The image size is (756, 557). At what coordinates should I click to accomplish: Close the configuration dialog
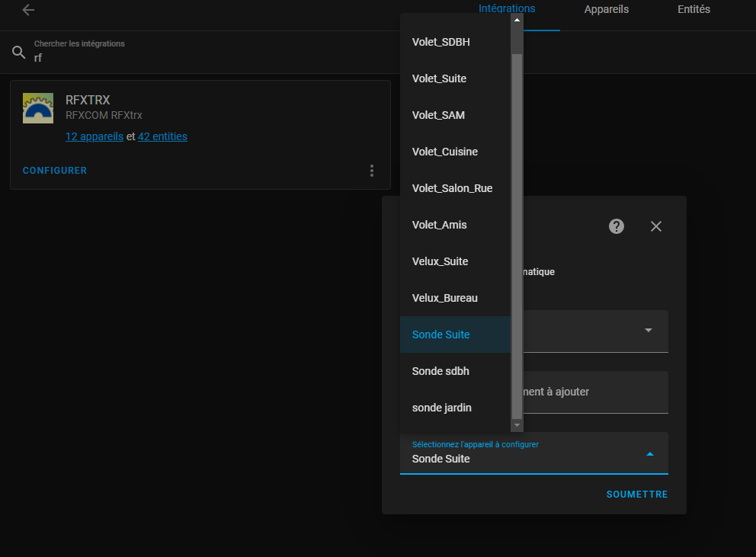656,226
